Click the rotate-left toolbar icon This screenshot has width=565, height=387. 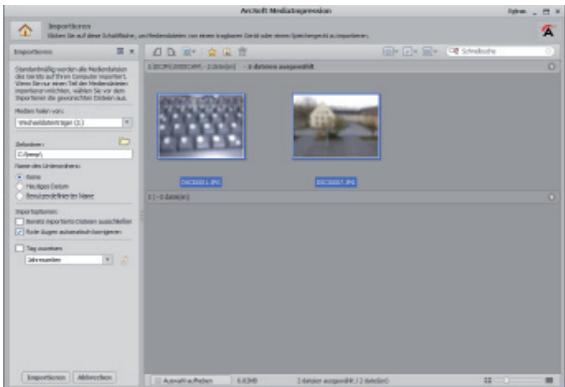pyautogui.click(x=157, y=52)
